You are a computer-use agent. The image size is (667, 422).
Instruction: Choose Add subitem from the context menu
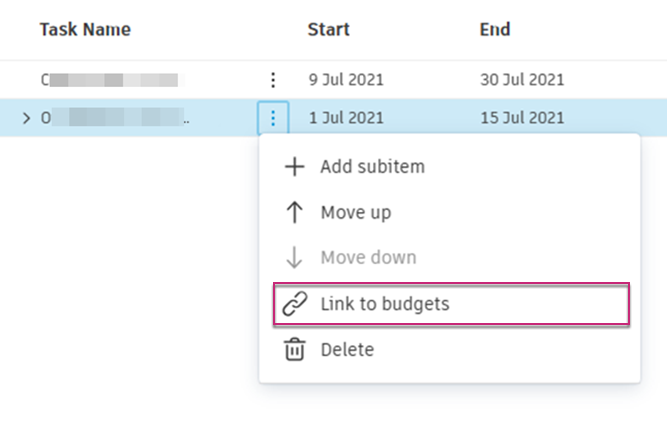click(x=372, y=167)
